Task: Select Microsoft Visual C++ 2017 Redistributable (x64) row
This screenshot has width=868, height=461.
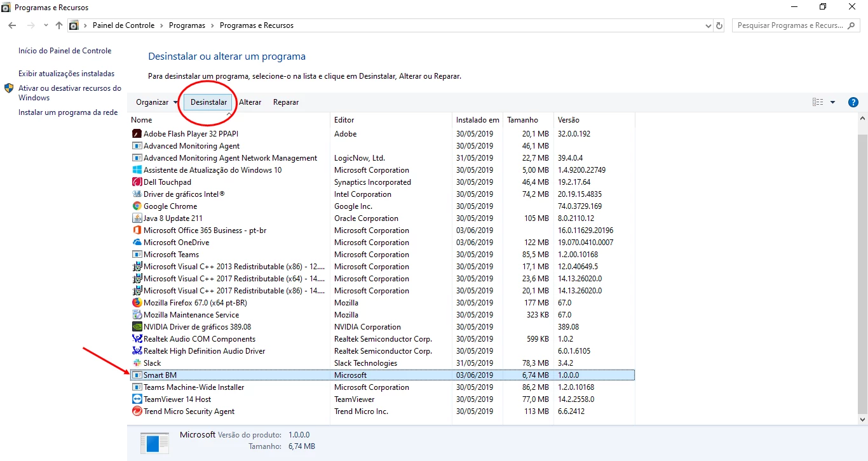Action: click(x=382, y=279)
